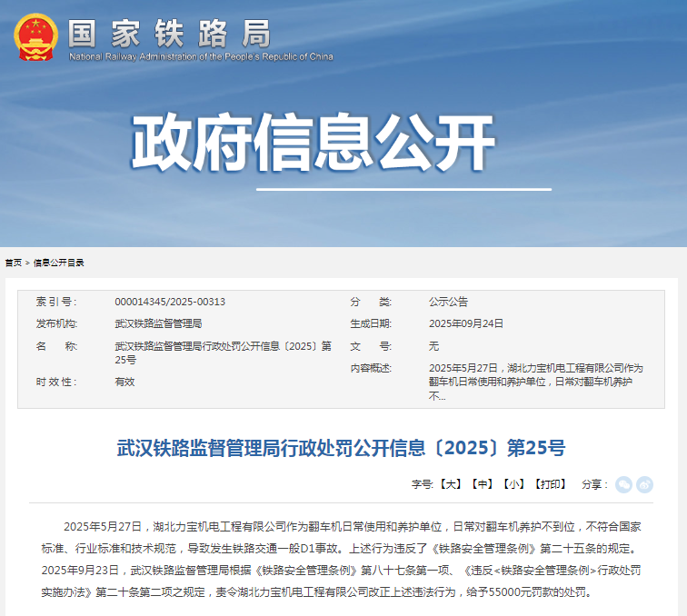Click the 有效 validity status value
Screen dimensions: 687x616
124,382
